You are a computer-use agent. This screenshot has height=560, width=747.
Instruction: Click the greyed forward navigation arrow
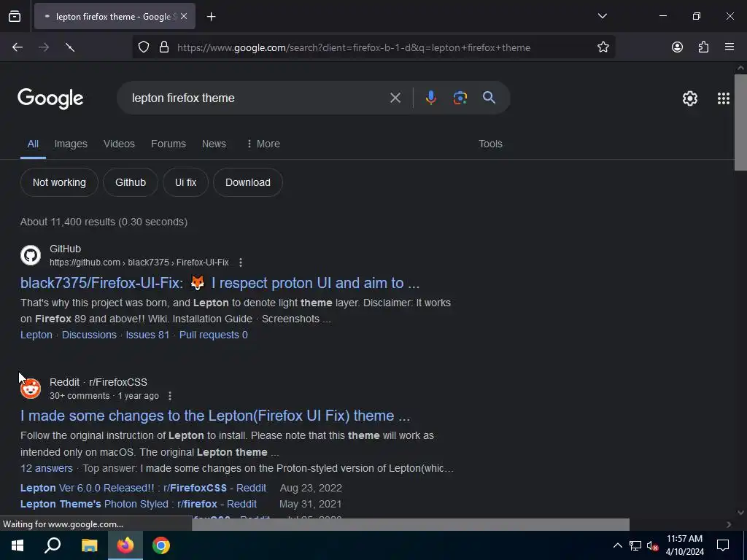[x=44, y=47]
